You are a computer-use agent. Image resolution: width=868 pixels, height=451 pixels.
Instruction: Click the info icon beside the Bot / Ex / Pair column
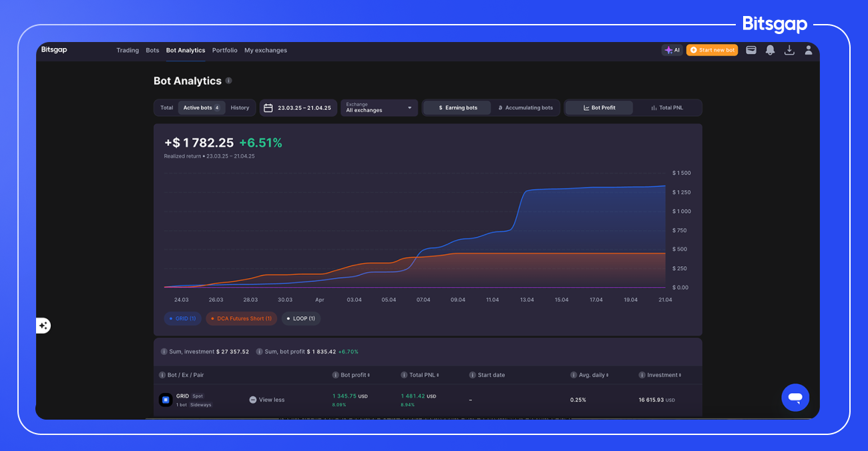[x=162, y=375]
